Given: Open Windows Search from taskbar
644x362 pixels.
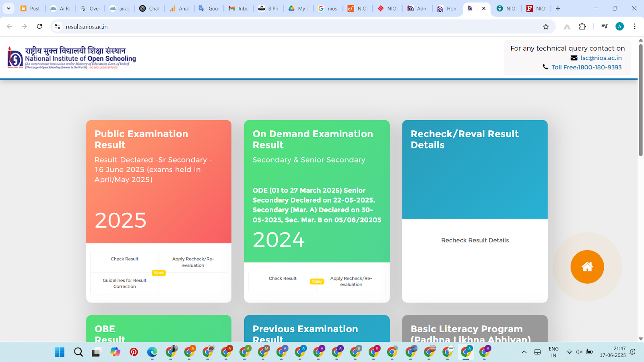Looking at the screenshot, I should click(78, 352).
